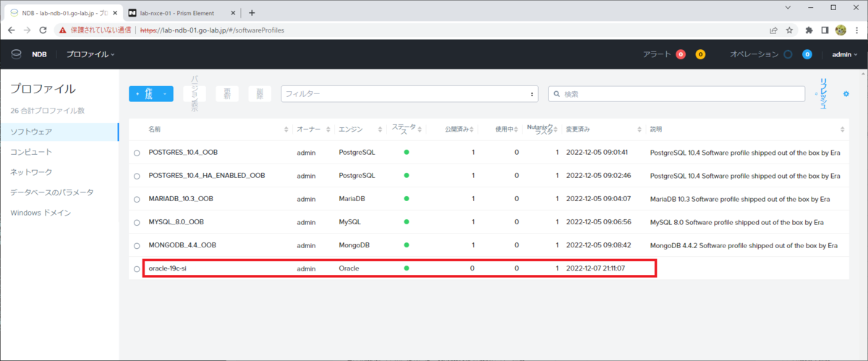Click green status dot of MYSQL_8.0_OOB row

click(x=407, y=221)
